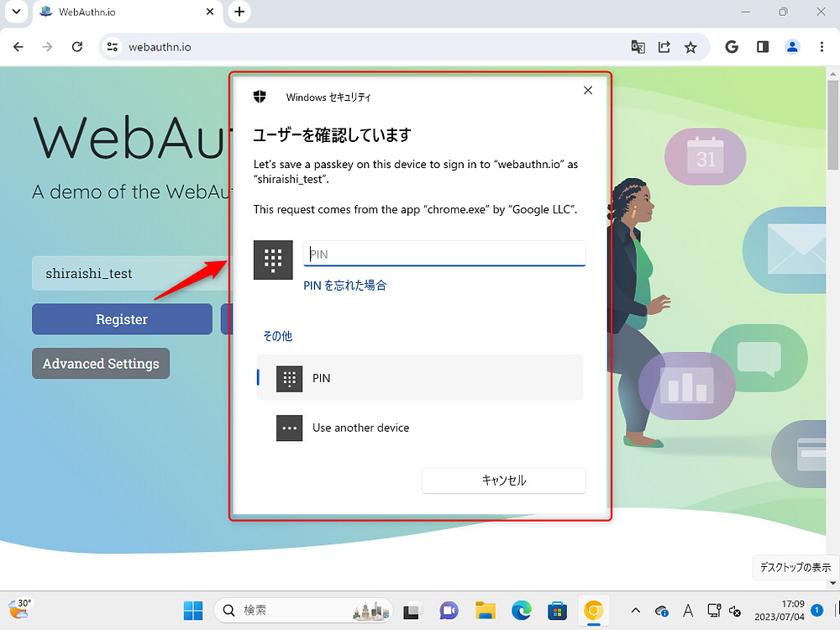Open the Chrome side panel
This screenshot has height=630, width=840.
tap(763, 47)
